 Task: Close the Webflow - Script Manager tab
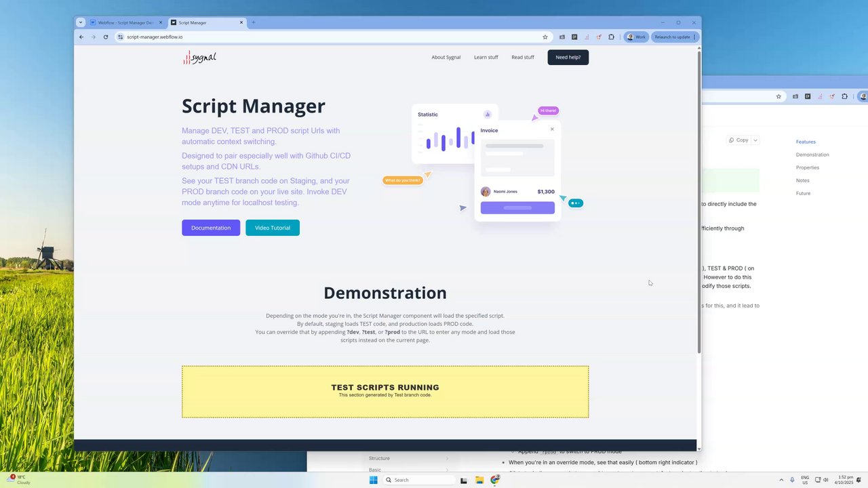click(x=161, y=22)
